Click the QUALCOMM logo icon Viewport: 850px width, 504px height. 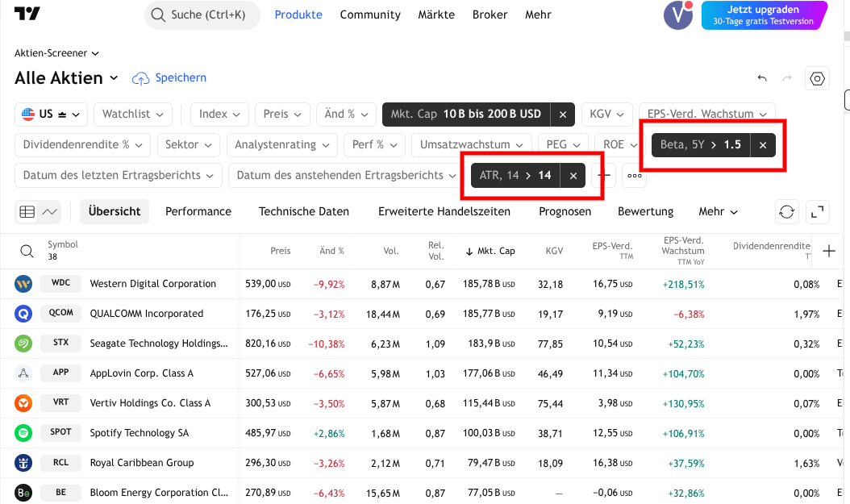tap(23, 314)
